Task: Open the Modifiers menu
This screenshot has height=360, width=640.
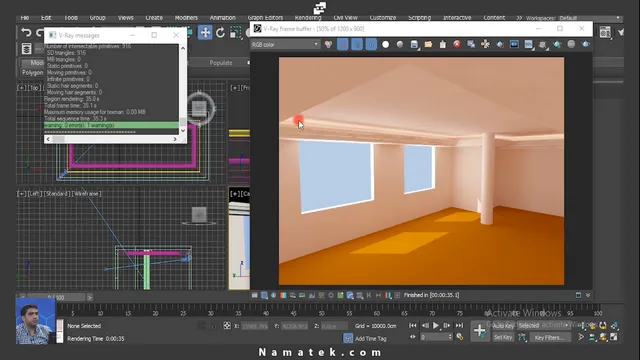Action: 186,18
